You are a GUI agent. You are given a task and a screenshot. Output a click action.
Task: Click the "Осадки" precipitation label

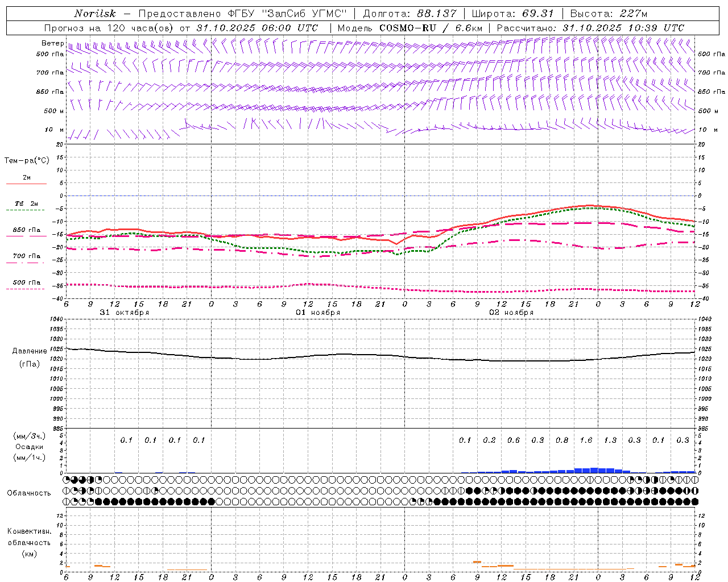[30, 447]
